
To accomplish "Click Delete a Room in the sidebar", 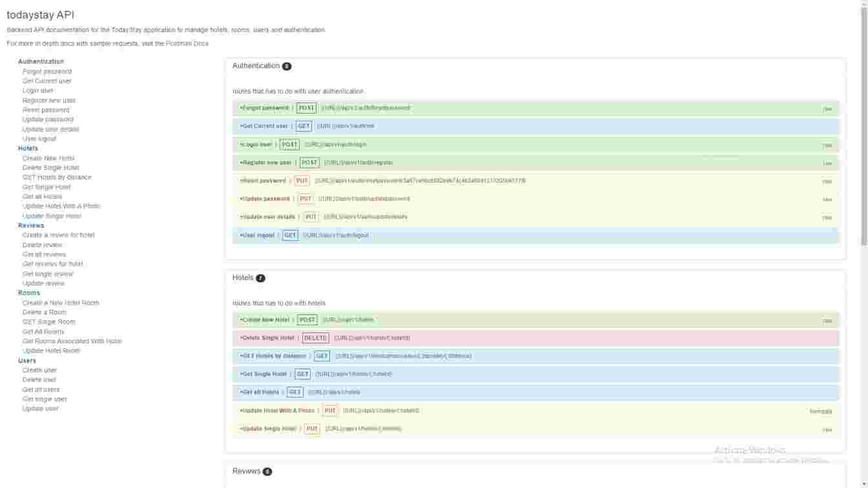I will (45, 312).
